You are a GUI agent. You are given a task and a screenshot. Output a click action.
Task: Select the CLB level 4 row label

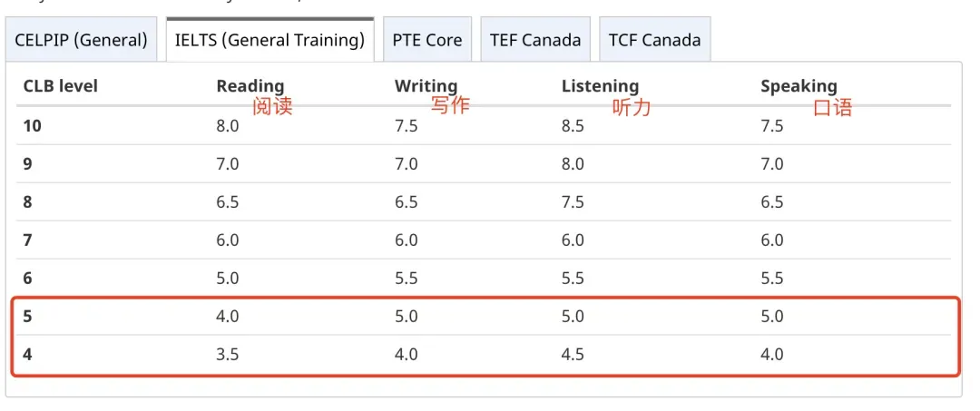[28, 354]
